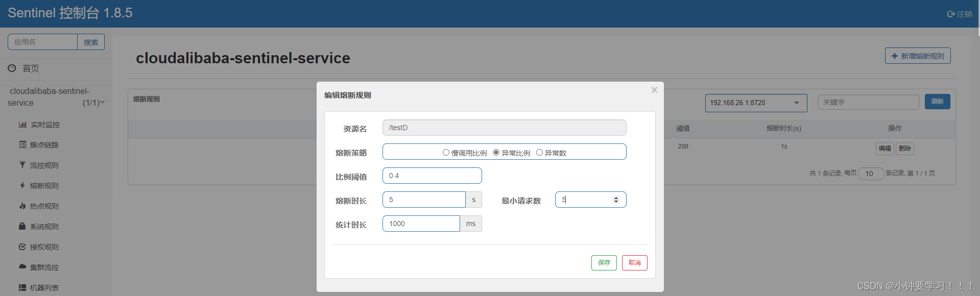Open the machine IP 192.168.26.1:8720 dropdown

coord(756,103)
